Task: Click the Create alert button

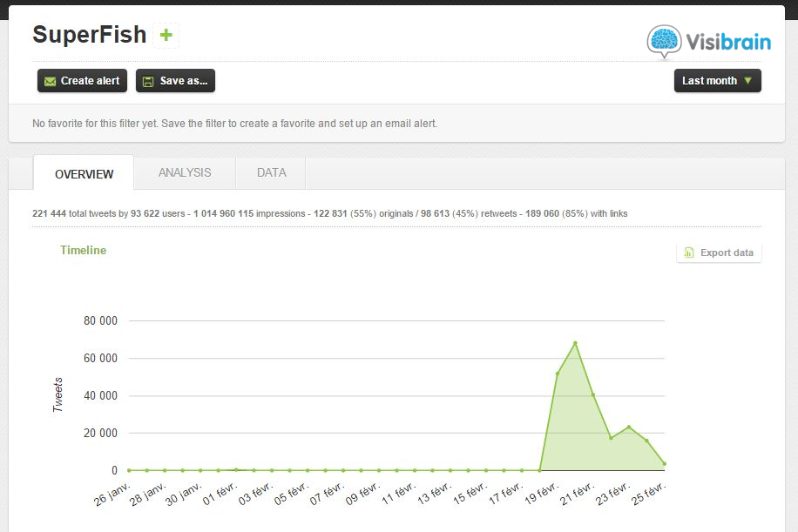Action: tap(82, 81)
